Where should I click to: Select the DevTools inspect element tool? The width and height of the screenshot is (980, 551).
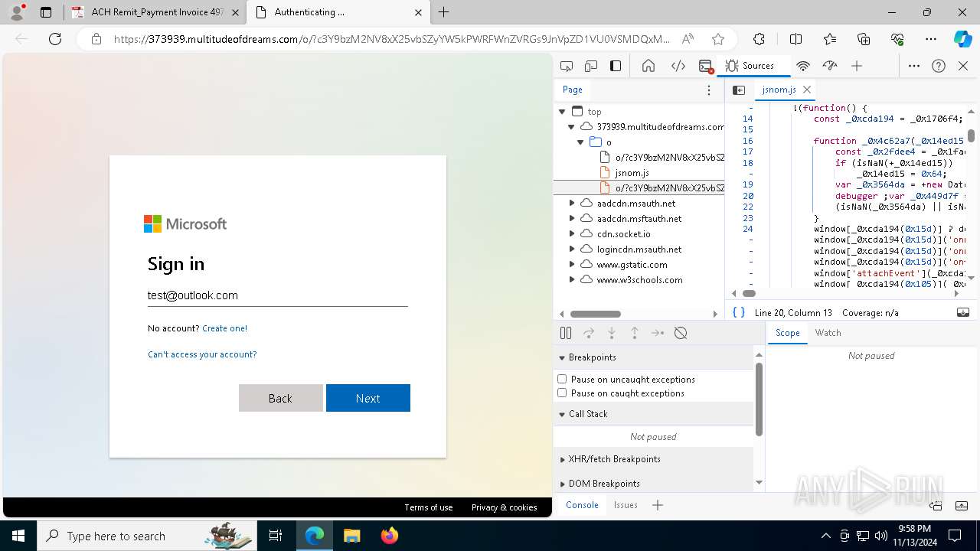(567, 66)
